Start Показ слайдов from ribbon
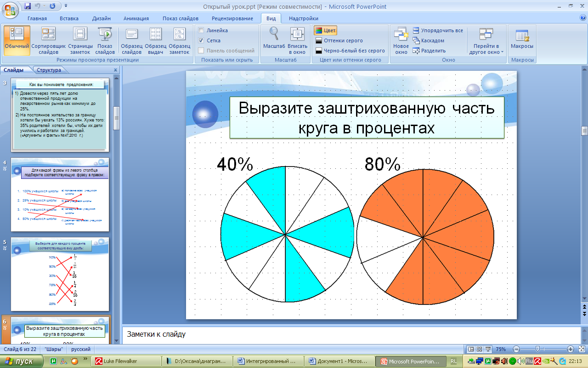The width and height of the screenshot is (588, 368). click(x=105, y=40)
